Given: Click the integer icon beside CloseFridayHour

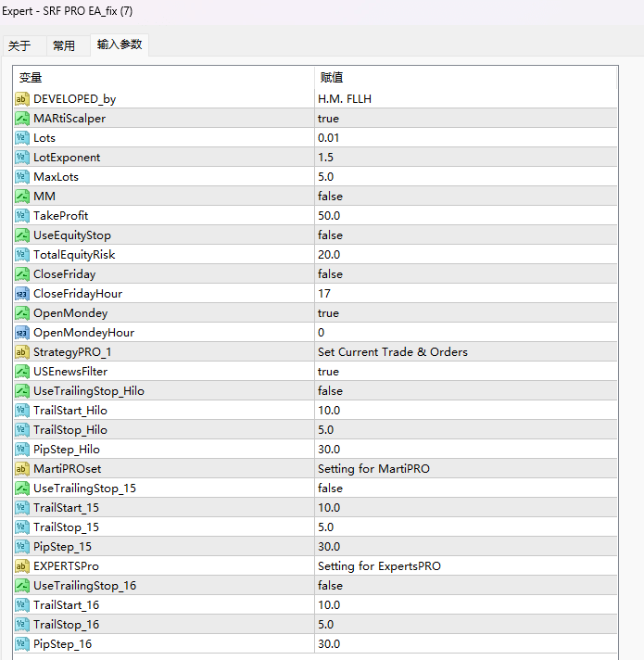Looking at the screenshot, I should (22, 293).
